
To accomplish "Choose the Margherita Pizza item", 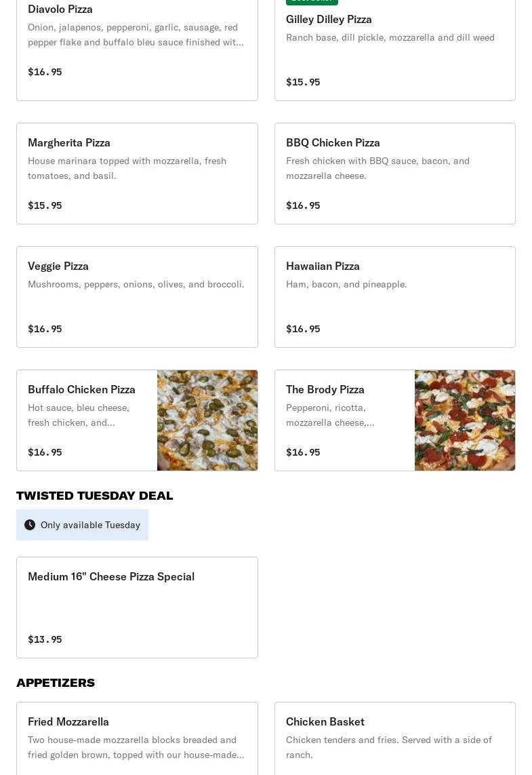I will [x=138, y=174].
